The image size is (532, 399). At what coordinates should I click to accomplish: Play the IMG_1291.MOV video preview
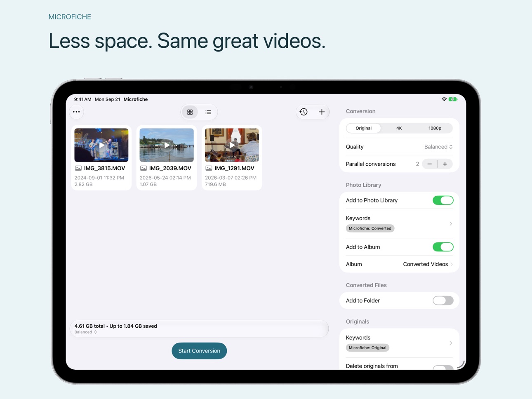pyautogui.click(x=232, y=145)
